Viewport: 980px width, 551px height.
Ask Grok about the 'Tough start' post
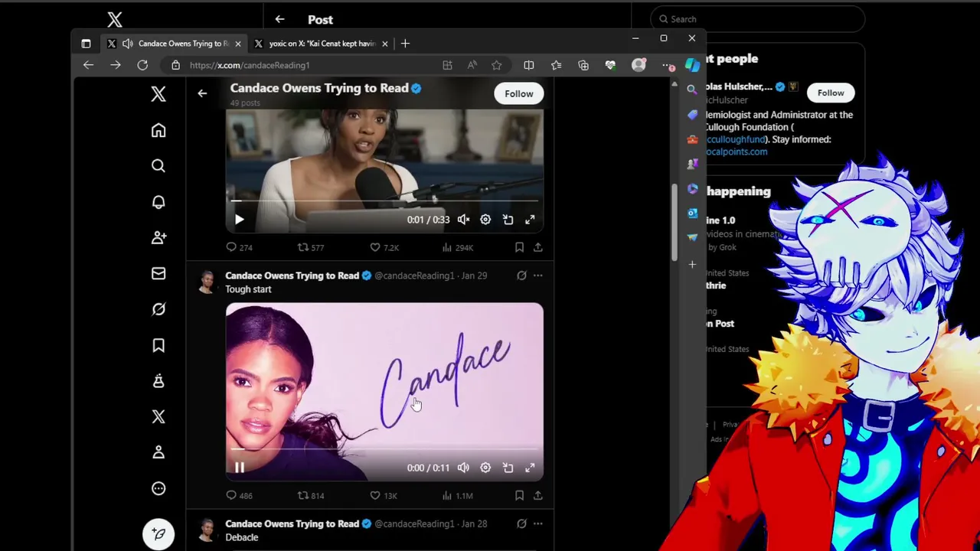coord(521,275)
